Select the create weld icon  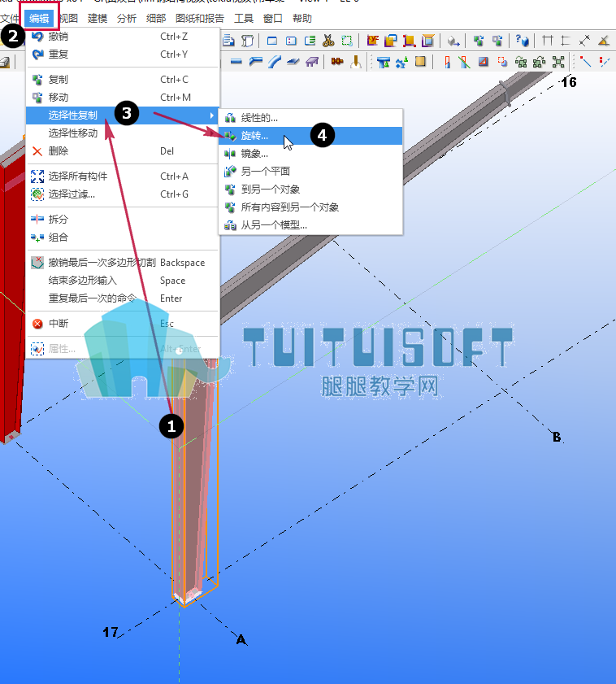click(x=356, y=62)
